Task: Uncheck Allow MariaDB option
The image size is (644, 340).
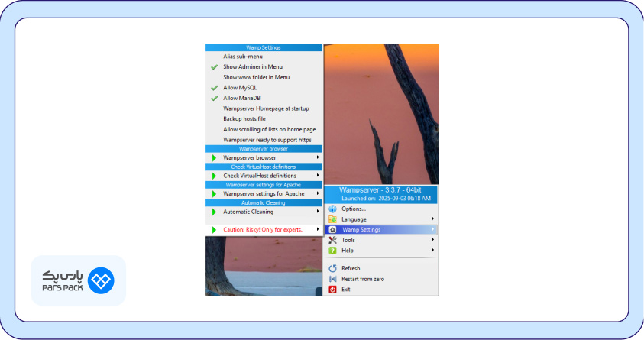Action: pyautogui.click(x=264, y=98)
